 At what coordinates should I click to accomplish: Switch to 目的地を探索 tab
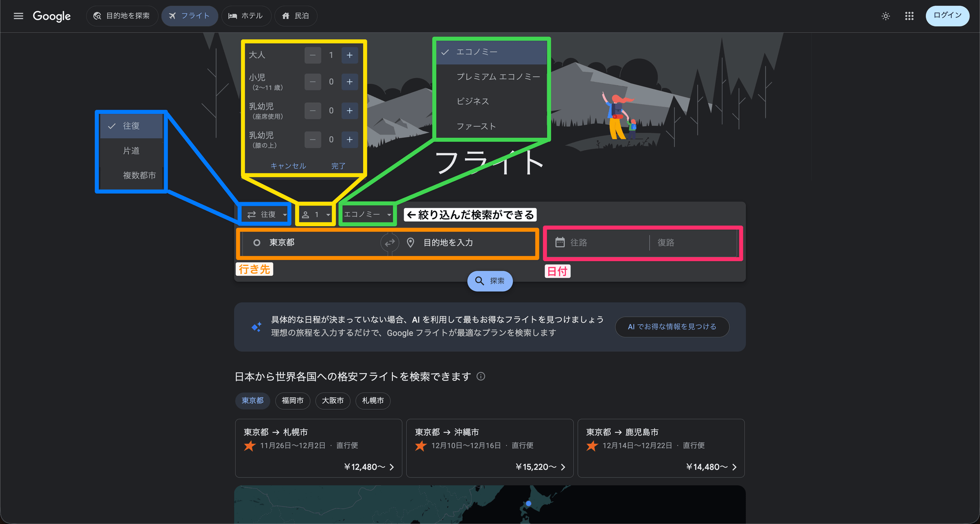[x=122, y=16]
